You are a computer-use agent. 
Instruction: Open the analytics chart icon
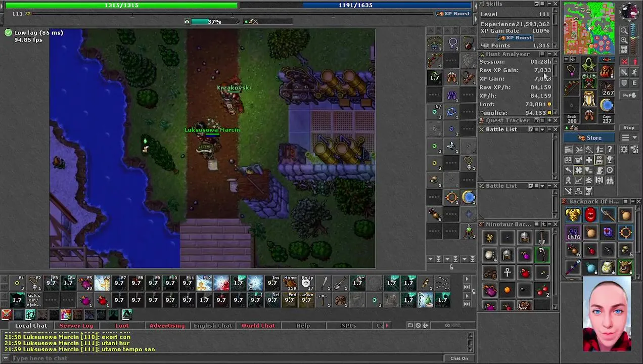point(579,180)
